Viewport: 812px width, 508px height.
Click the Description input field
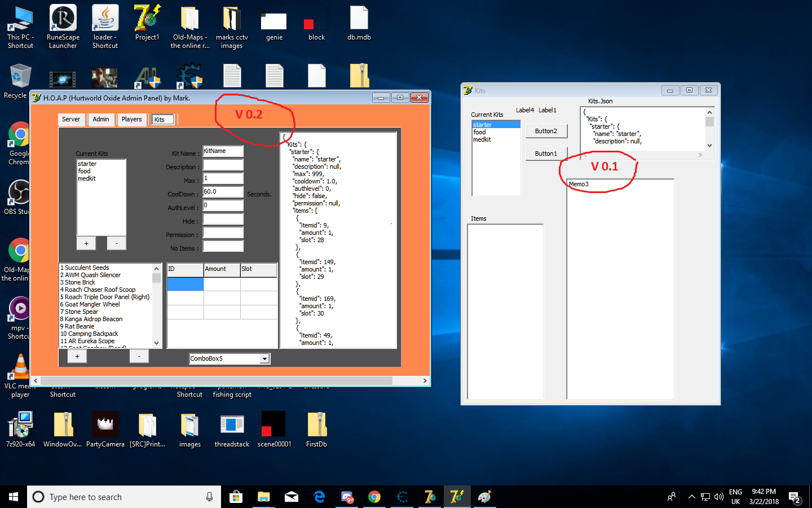click(223, 165)
